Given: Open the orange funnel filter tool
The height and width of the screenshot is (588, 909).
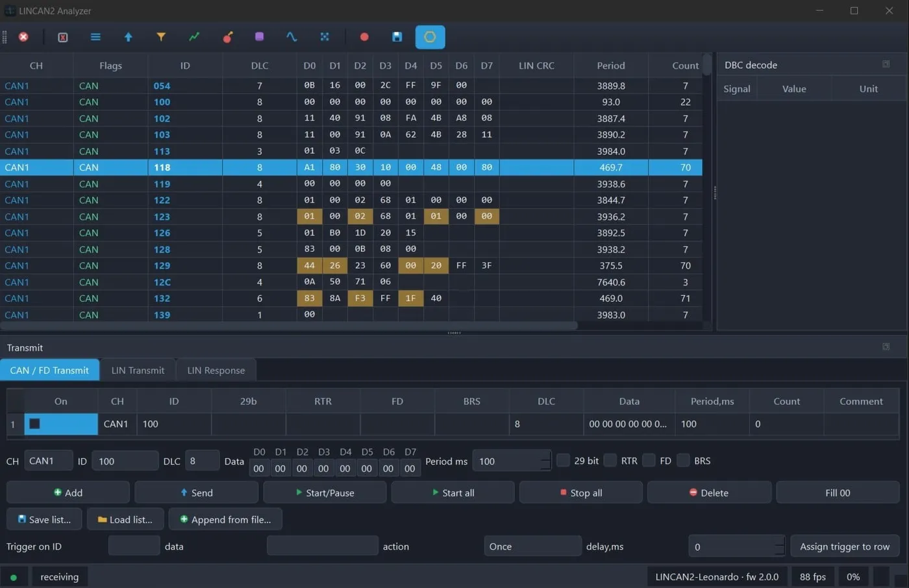Looking at the screenshot, I should pyautogui.click(x=161, y=37).
